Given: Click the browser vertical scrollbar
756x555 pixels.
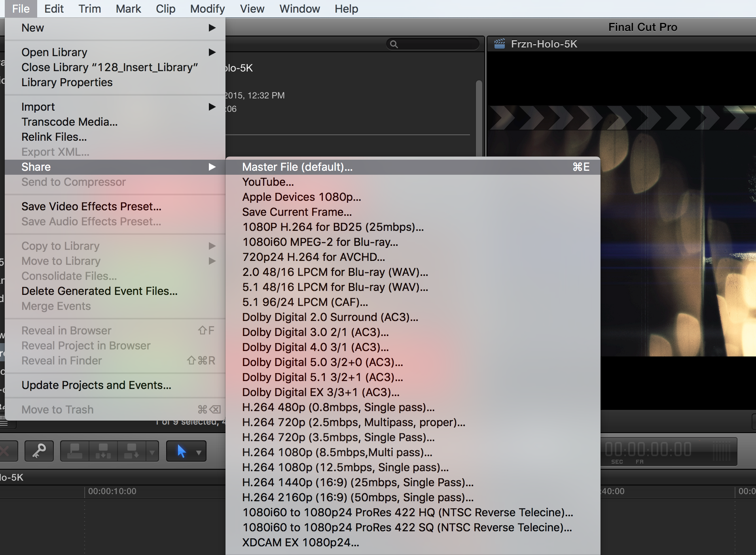Looking at the screenshot, I should [x=479, y=118].
